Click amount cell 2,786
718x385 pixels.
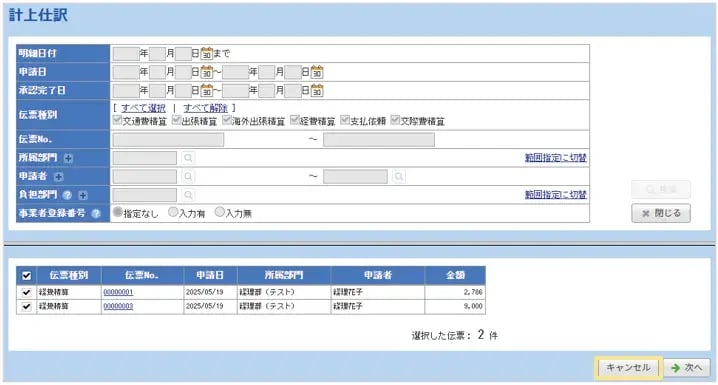pyautogui.click(x=455, y=292)
